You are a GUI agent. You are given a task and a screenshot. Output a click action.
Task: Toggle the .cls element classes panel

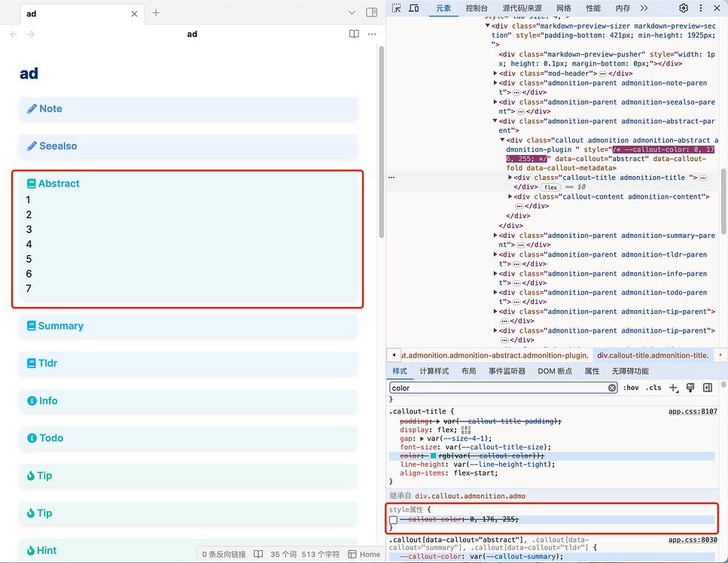(653, 388)
